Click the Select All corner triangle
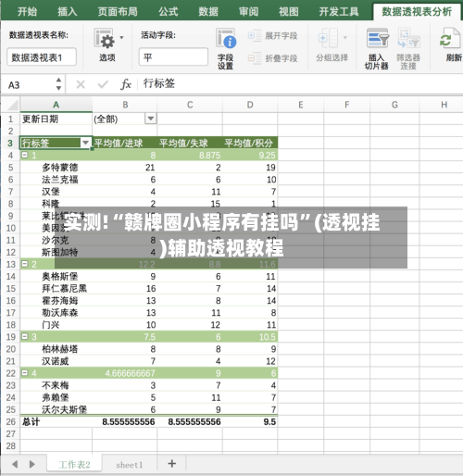 click(13, 105)
